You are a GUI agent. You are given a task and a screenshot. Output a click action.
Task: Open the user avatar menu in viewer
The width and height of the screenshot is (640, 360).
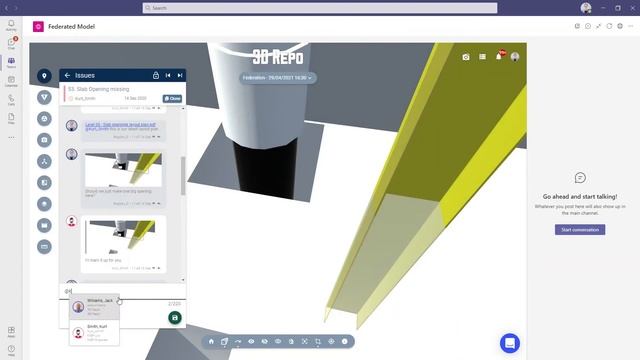[515, 57]
